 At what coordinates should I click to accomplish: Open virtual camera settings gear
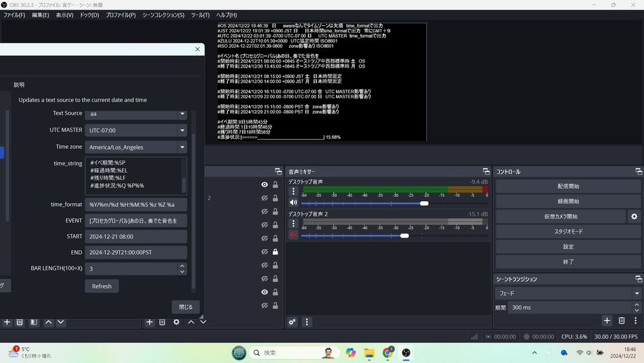[634, 217]
